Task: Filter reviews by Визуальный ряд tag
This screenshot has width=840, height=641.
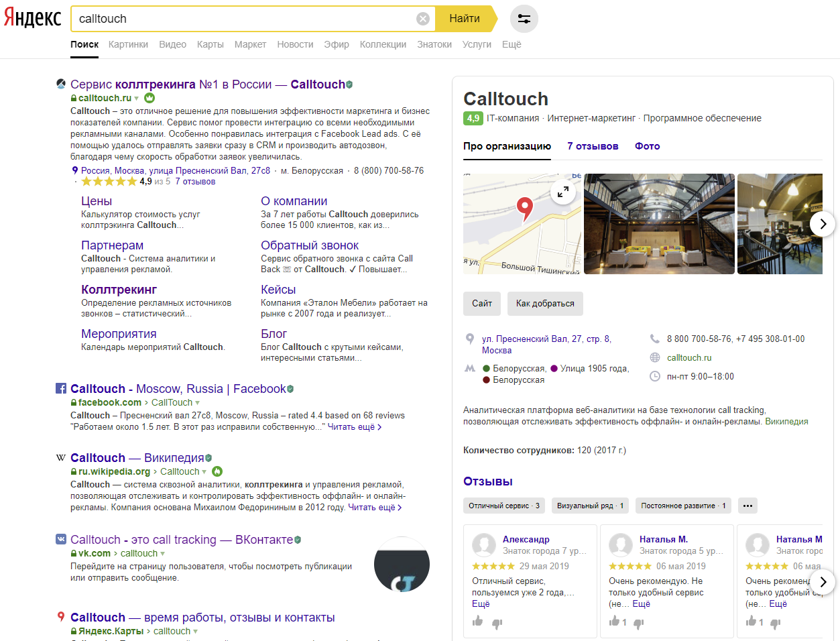Action: point(591,506)
